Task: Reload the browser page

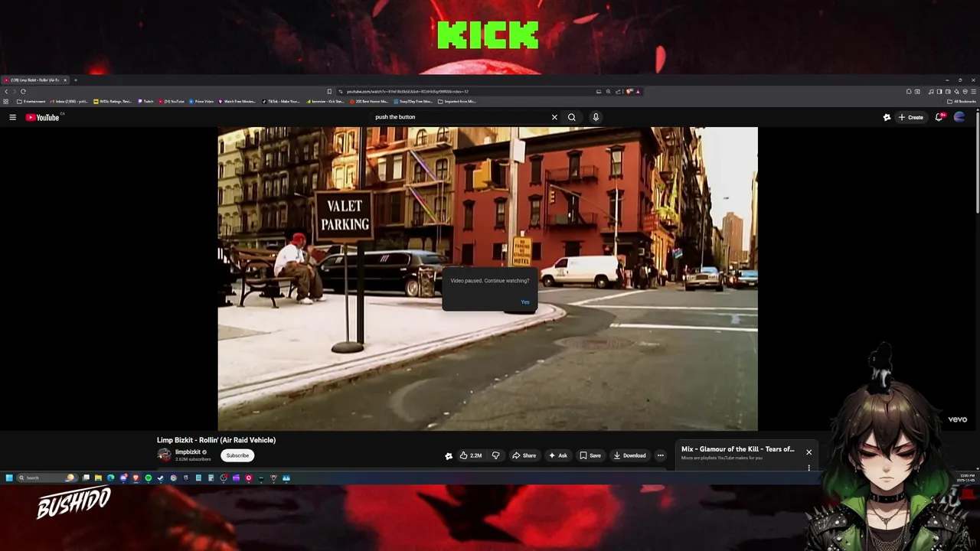Action: pos(23,92)
